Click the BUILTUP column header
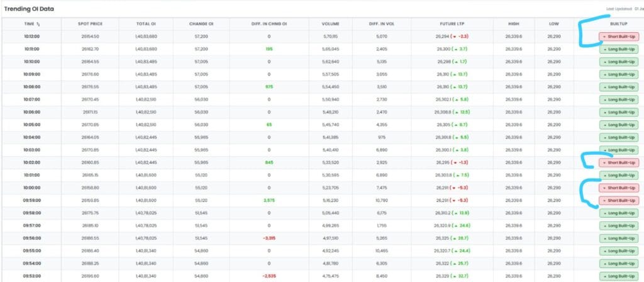This screenshot has width=644, height=282. [611, 23]
